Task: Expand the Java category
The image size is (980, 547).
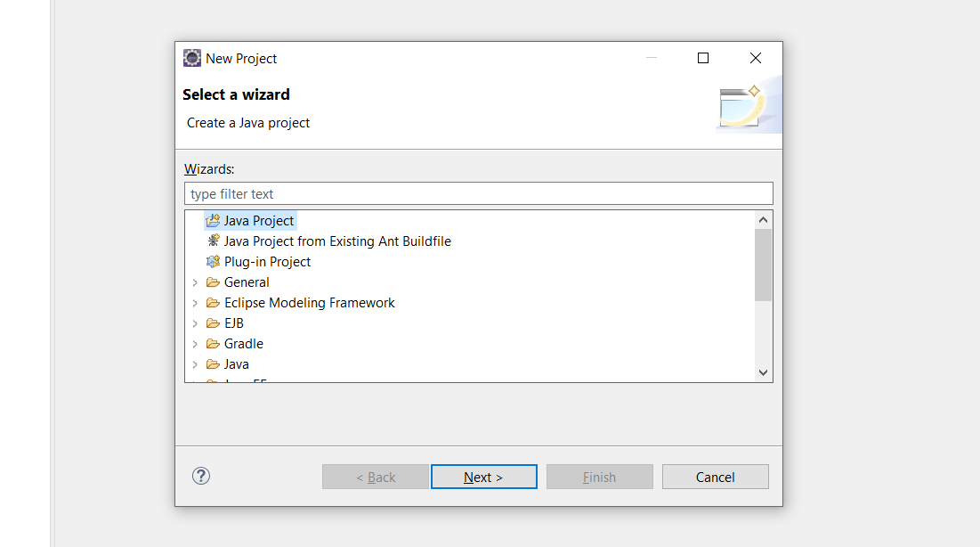Action: (195, 364)
